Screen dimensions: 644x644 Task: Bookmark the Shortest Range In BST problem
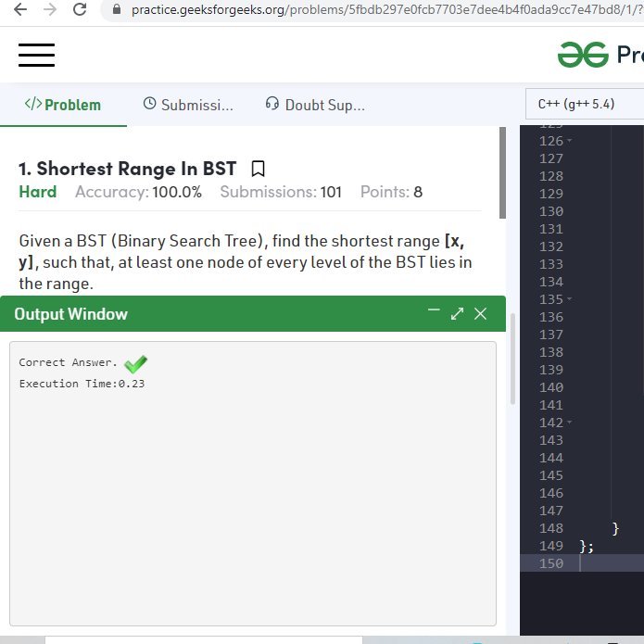[258, 169]
